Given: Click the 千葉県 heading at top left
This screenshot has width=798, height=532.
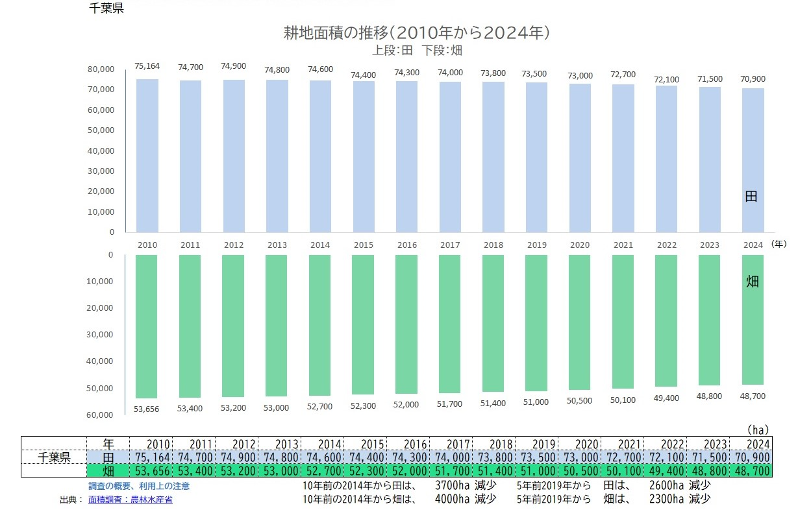Looking at the screenshot, I should pos(106,9).
